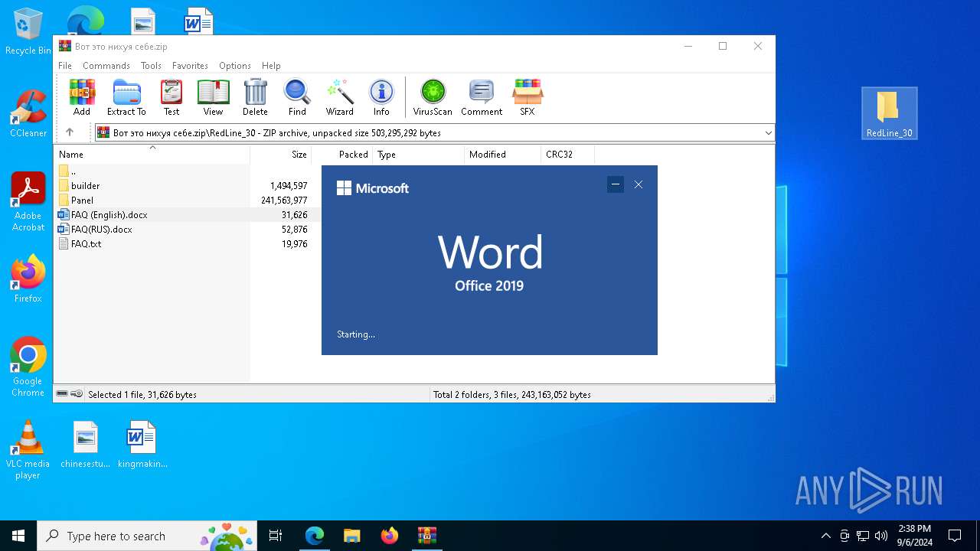Open the chinesestu... desktop file
The image size is (980, 551).
86,445
